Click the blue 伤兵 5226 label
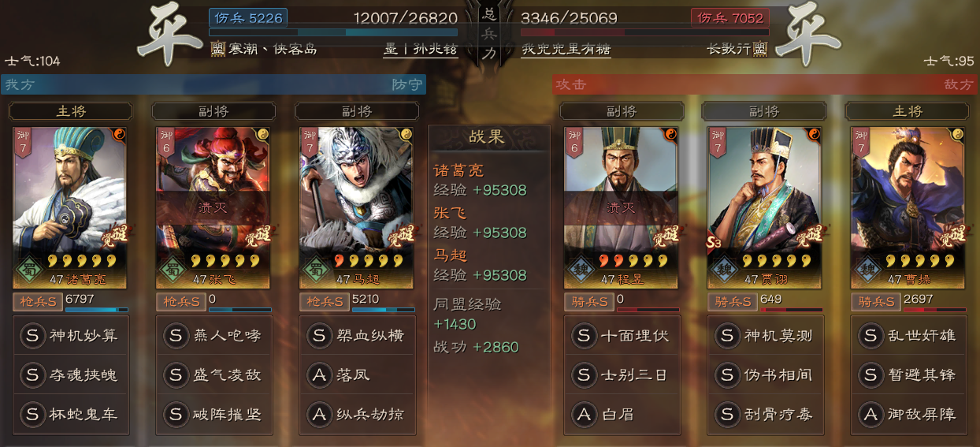980x447 pixels. 248,17
